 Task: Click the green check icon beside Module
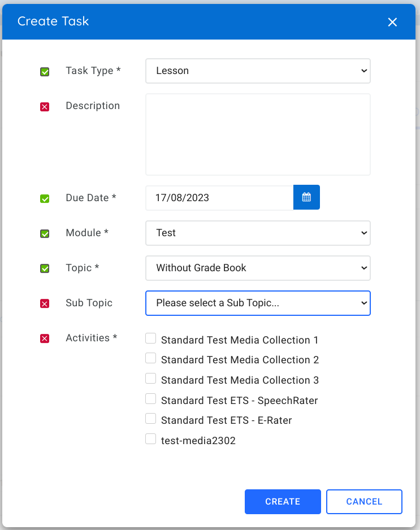point(44,233)
